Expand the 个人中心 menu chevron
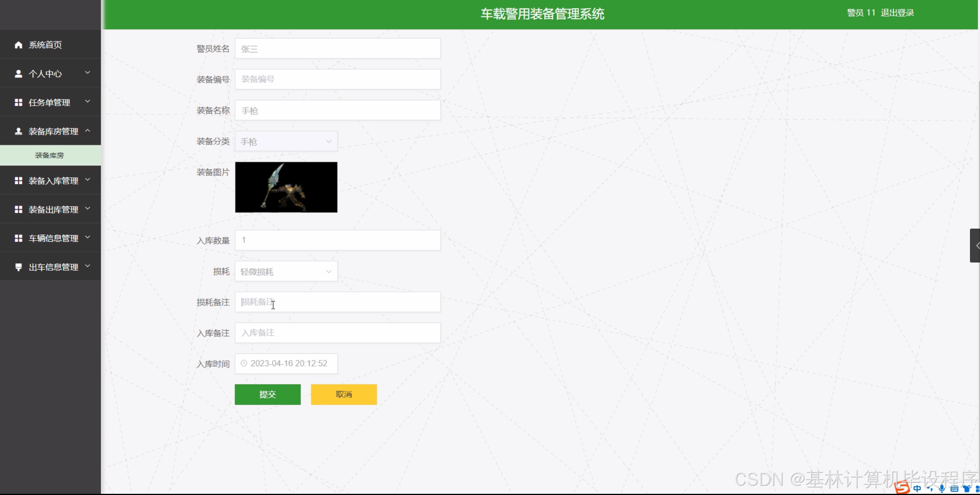The image size is (980, 495). point(88,72)
